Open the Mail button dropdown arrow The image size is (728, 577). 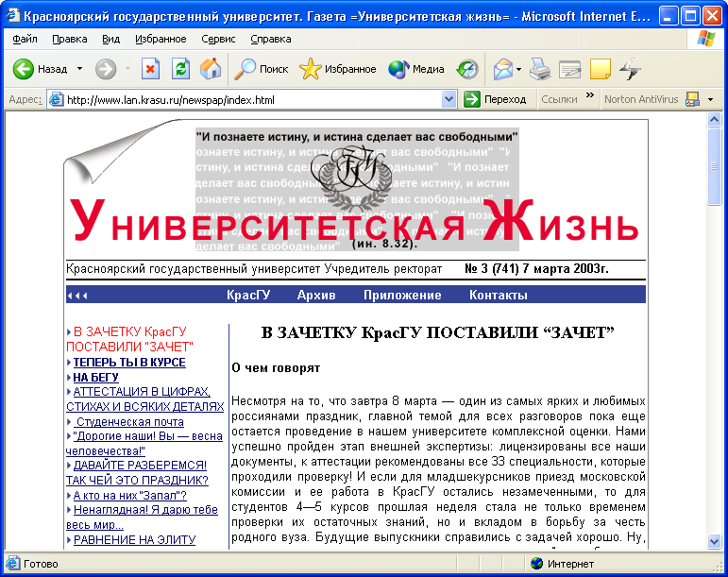(x=518, y=70)
